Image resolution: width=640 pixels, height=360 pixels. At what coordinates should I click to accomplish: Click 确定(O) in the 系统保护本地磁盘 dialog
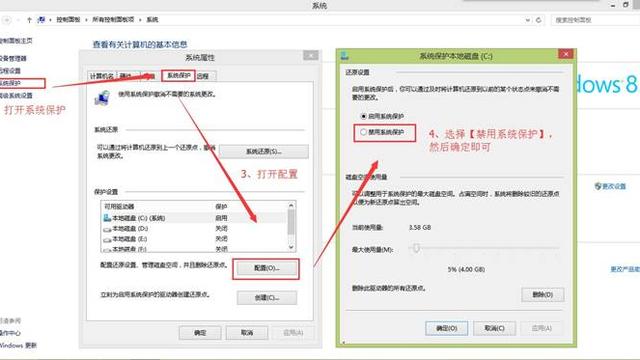coord(447,328)
